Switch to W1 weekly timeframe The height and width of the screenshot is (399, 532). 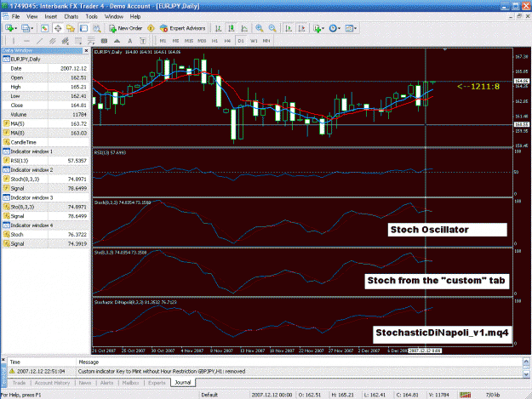(x=254, y=41)
